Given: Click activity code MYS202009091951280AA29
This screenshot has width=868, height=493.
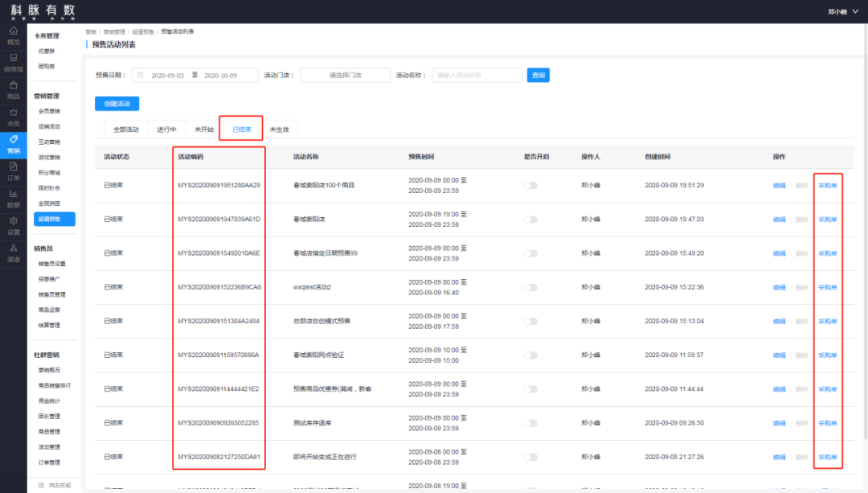Looking at the screenshot, I should [219, 186].
